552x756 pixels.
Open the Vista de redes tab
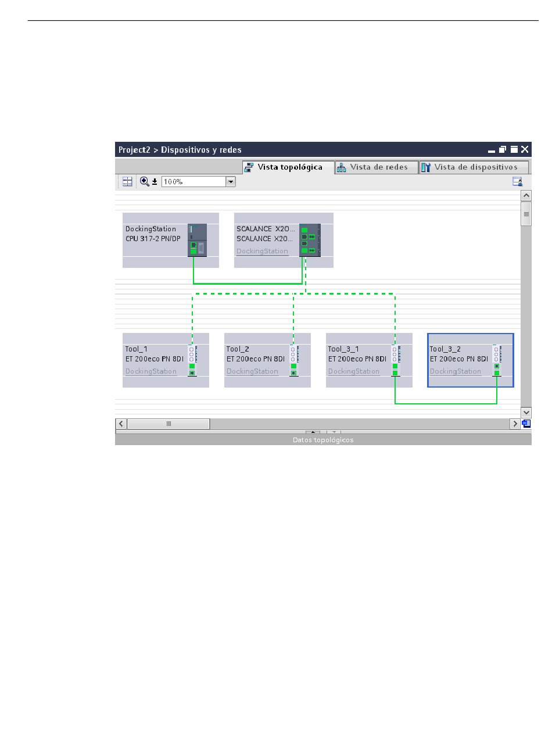[377, 167]
